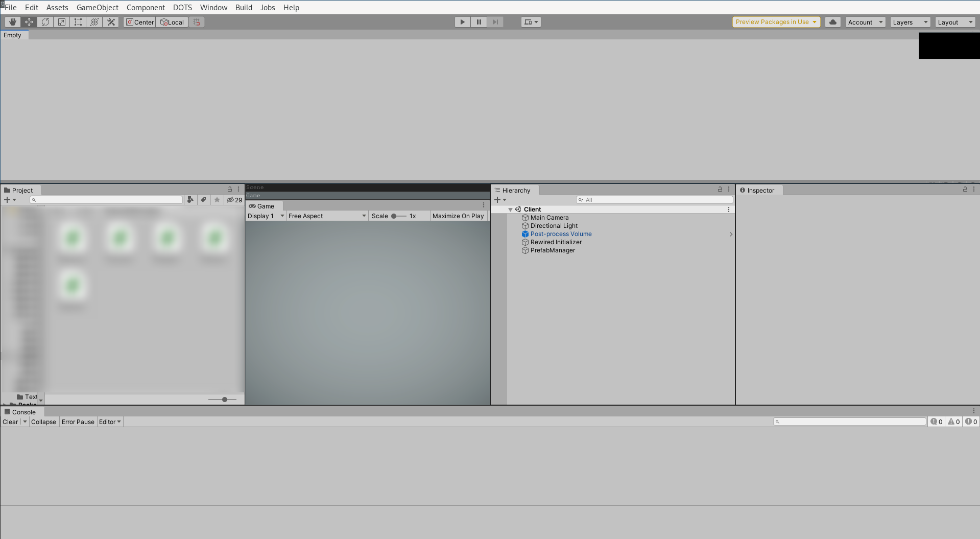This screenshot has height=539, width=980.
Task: Open Post-process Volume prefab arrow
Action: (731, 234)
